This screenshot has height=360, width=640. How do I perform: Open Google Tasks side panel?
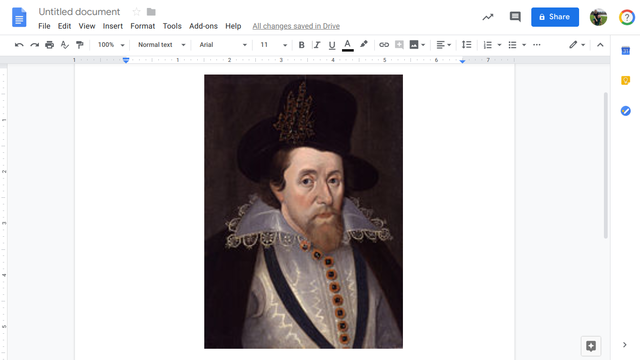pyautogui.click(x=625, y=111)
